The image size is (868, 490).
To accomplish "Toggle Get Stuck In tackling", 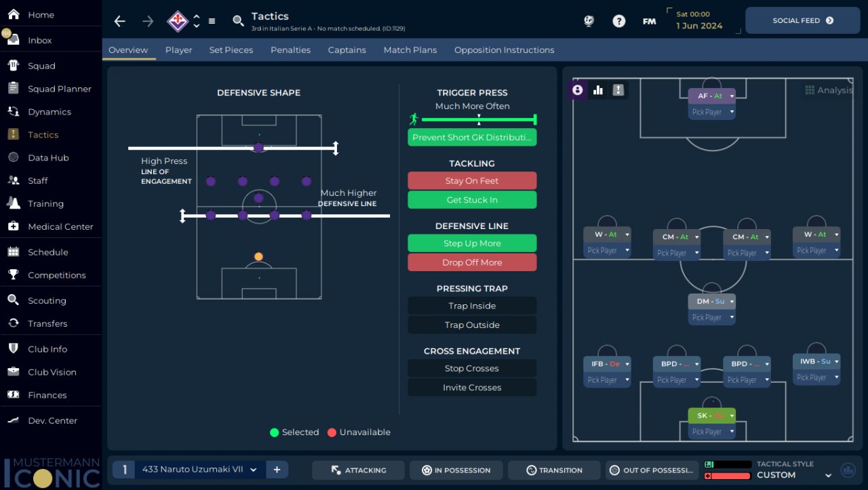I will point(472,200).
